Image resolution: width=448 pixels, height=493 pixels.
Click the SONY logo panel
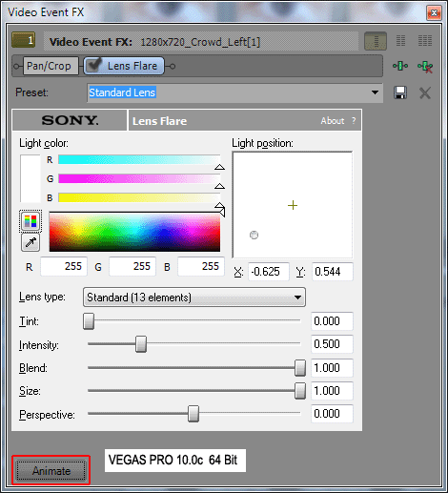[70, 120]
